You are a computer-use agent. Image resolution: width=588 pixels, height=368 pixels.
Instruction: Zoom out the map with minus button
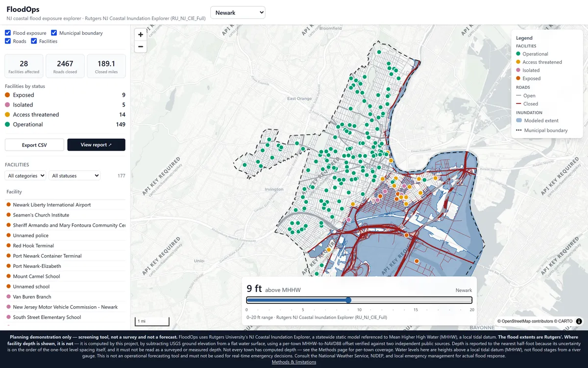coord(141,47)
